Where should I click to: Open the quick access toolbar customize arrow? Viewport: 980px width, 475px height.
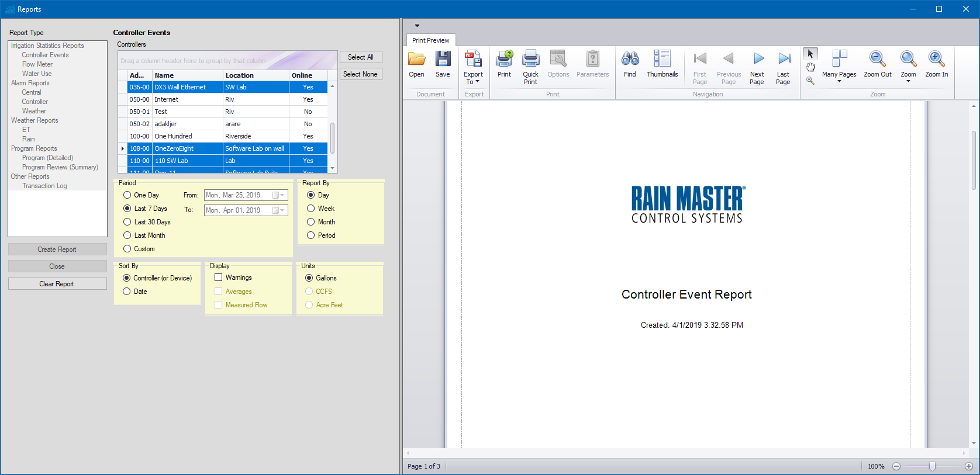(x=417, y=26)
